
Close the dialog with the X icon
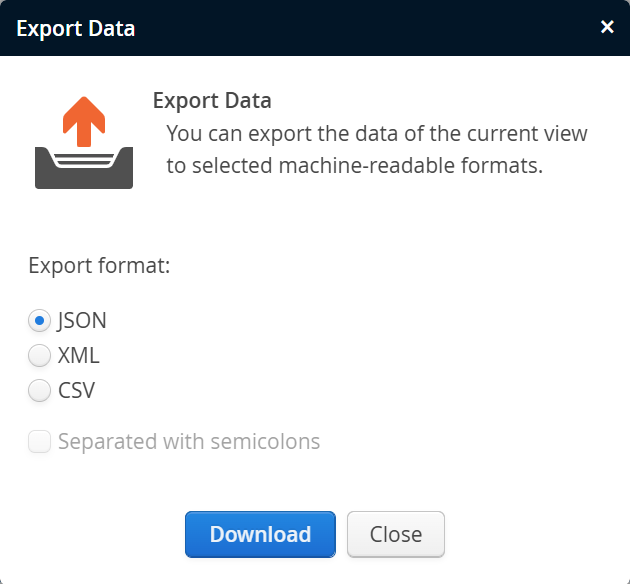pos(607,27)
